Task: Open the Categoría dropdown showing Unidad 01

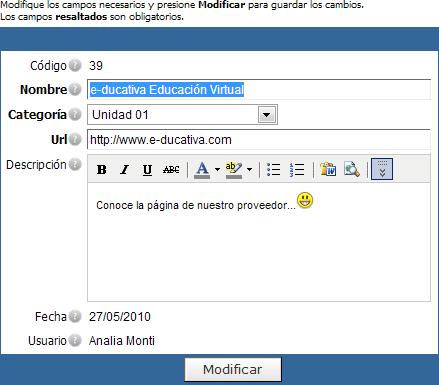Action: [182, 115]
